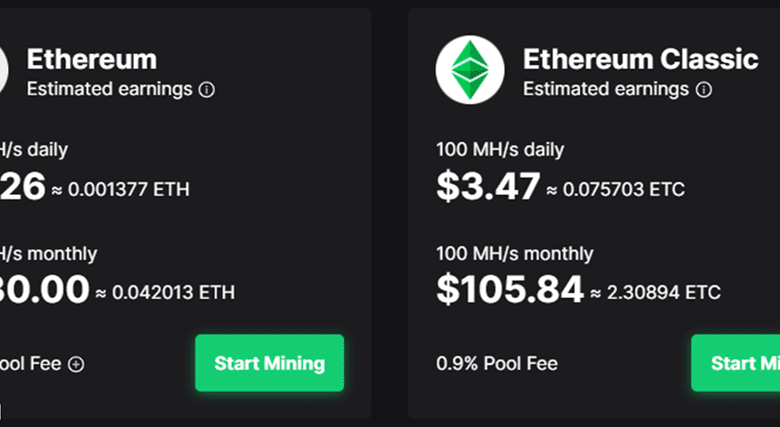Click the partially visible Ethereum logo
Screen dimensions: 780x427
(x=4, y=72)
